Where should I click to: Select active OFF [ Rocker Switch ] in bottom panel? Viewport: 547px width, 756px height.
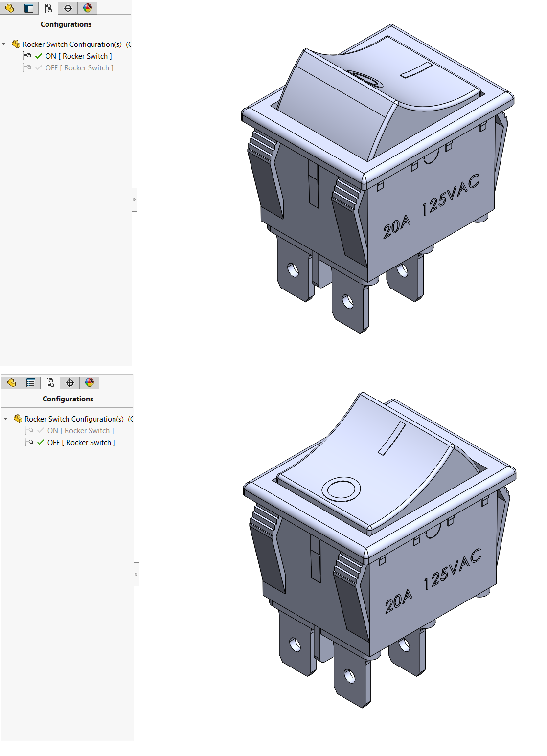pos(81,443)
